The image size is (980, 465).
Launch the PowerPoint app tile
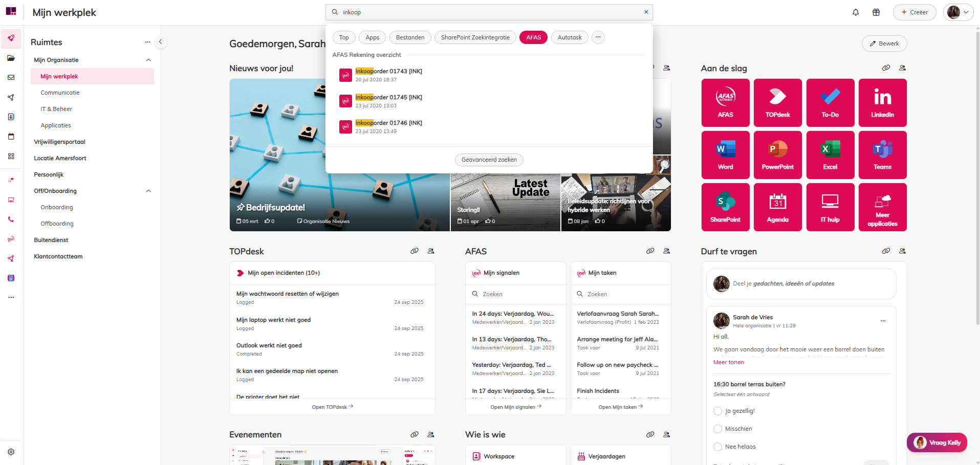pyautogui.click(x=778, y=155)
